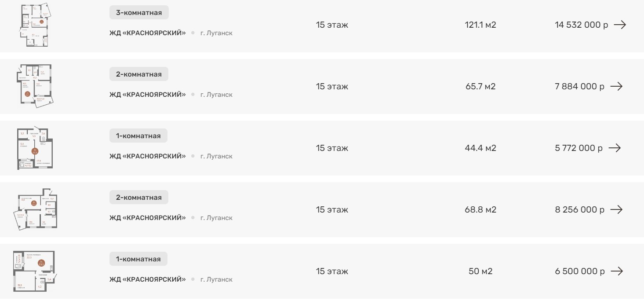Select 2-комнатная tag for 65.7 м2 listing
The width and height of the screenshot is (644, 301).
[139, 74]
